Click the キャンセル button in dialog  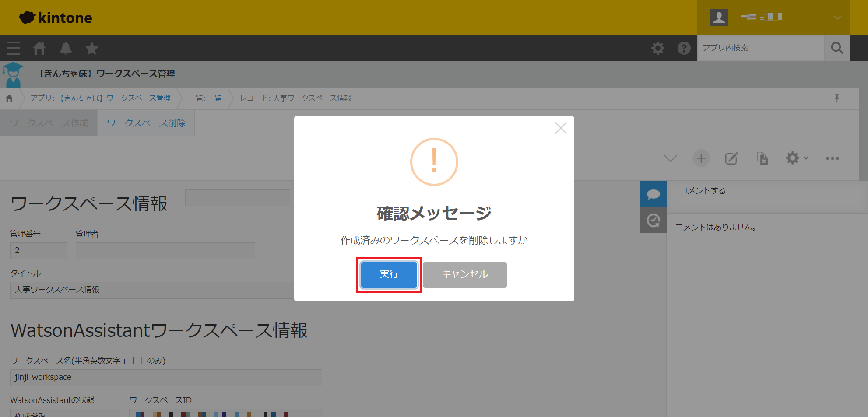464,275
